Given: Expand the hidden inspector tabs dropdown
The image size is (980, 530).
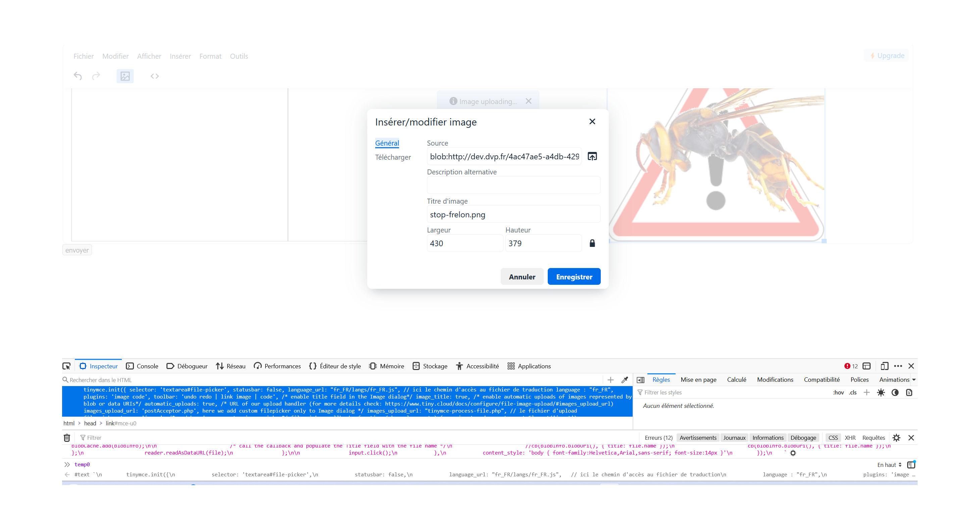Looking at the screenshot, I should [x=914, y=380].
